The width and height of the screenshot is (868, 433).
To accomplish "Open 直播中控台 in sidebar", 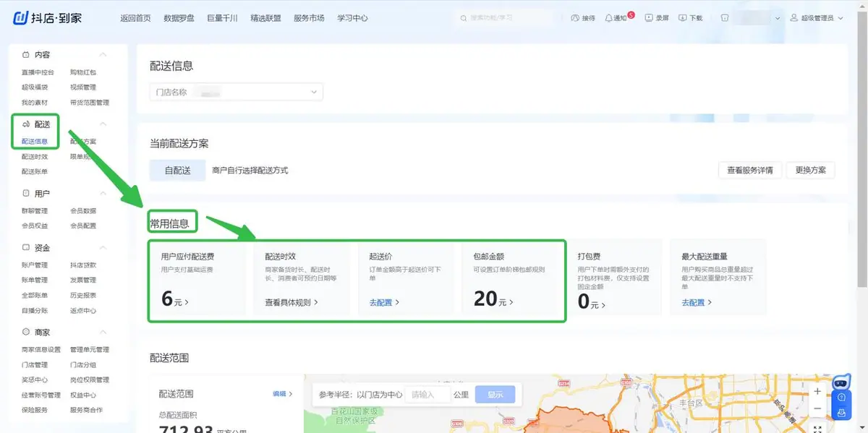I will (38, 72).
